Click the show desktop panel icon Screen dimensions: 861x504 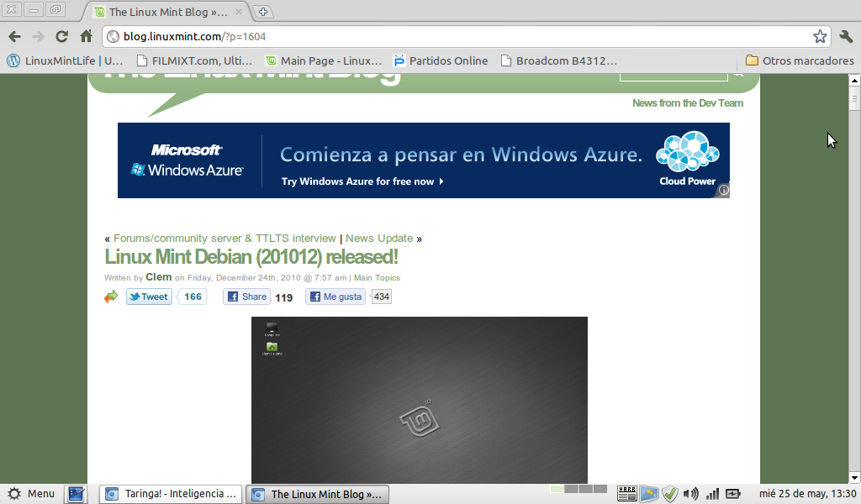pyautogui.click(x=76, y=494)
